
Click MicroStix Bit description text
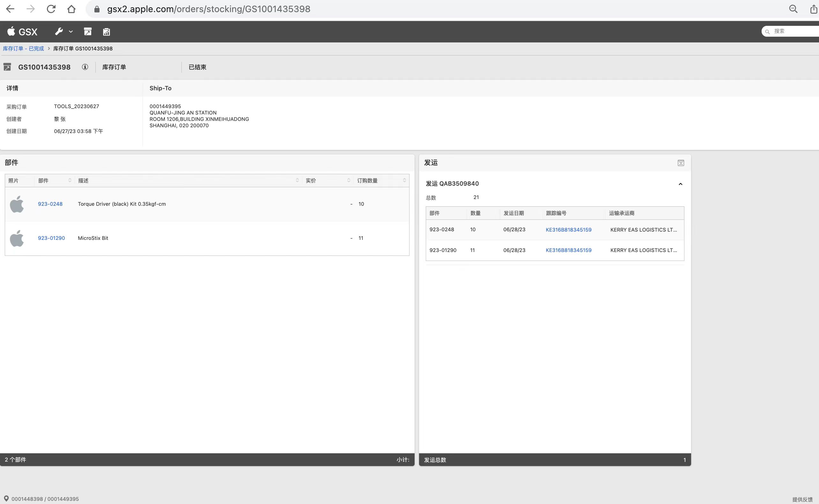pos(93,238)
